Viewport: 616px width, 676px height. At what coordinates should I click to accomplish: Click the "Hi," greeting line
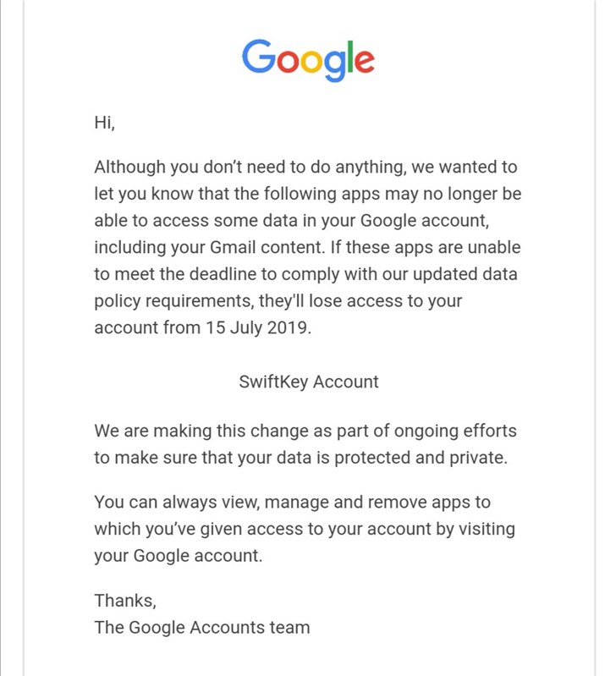pos(104,122)
